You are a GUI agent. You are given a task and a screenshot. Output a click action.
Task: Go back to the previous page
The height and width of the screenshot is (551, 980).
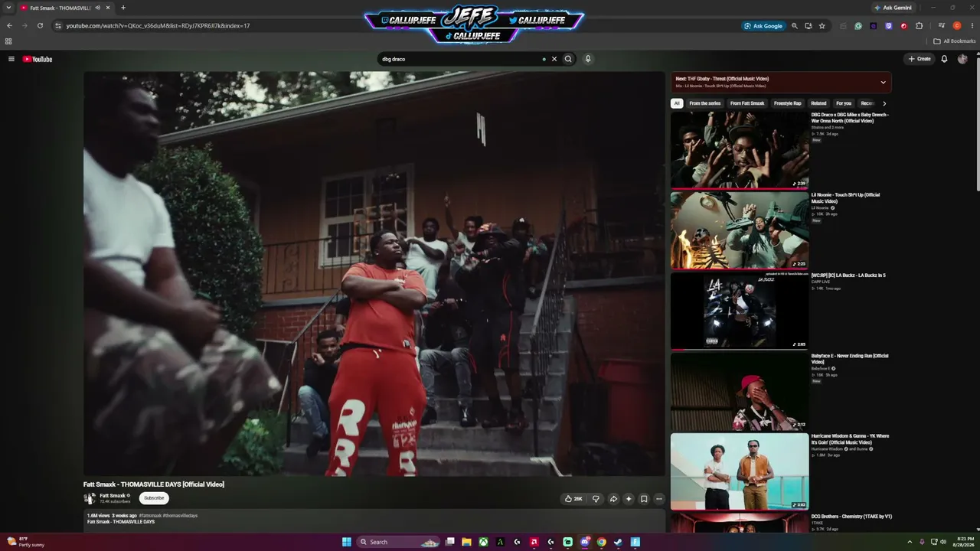pyautogui.click(x=9, y=26)
